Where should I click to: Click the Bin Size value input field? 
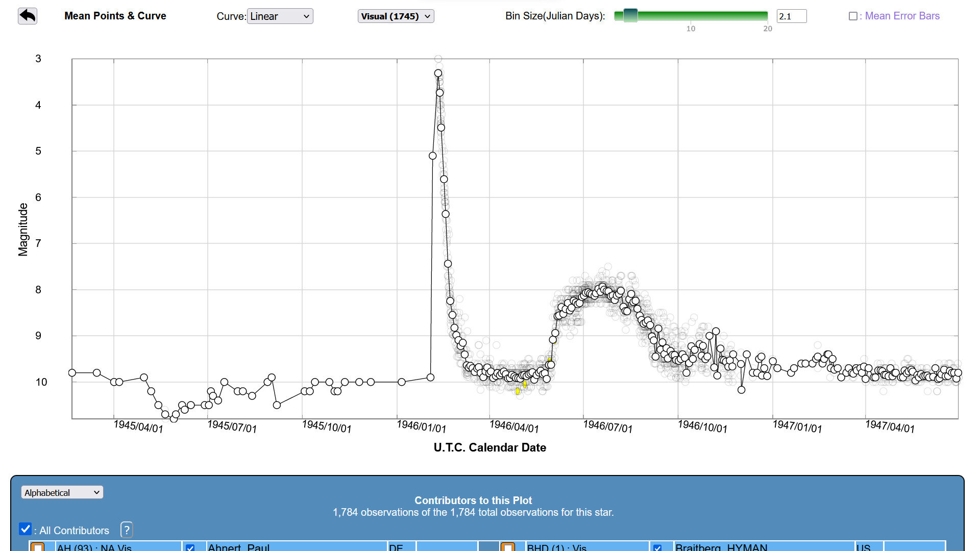tap(791, 16)
